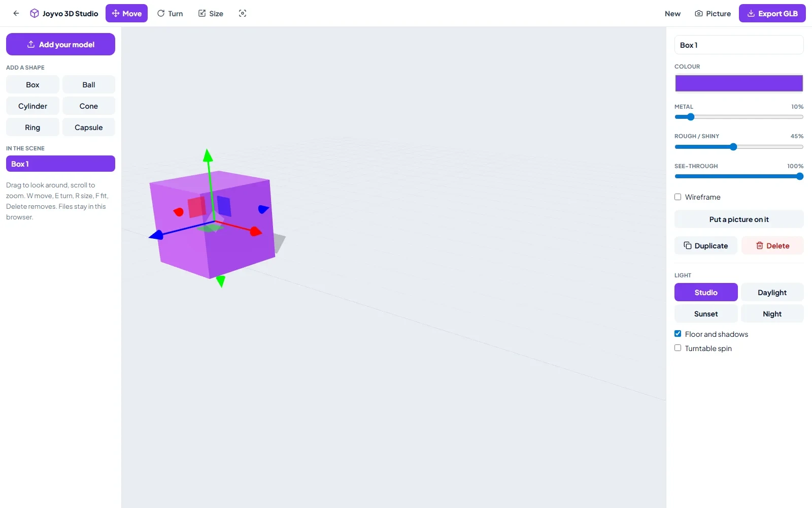Add a Box shape

click(32, 84)
